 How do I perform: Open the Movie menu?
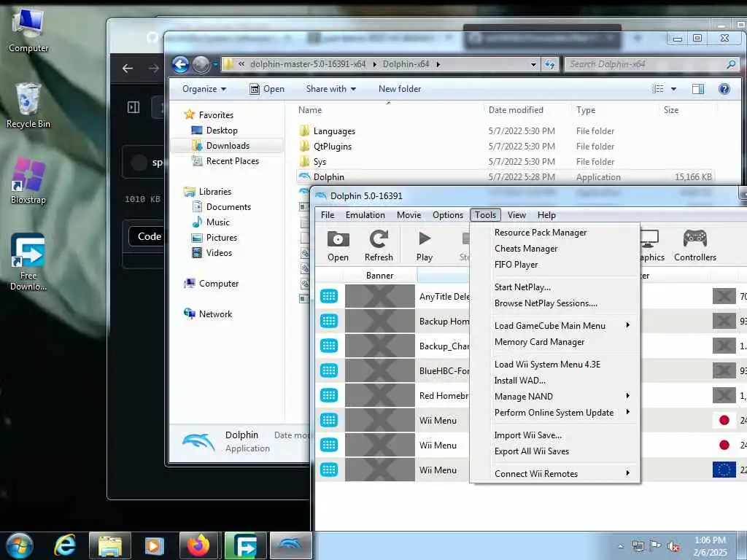pyautogui.click(x=409, y=215)
